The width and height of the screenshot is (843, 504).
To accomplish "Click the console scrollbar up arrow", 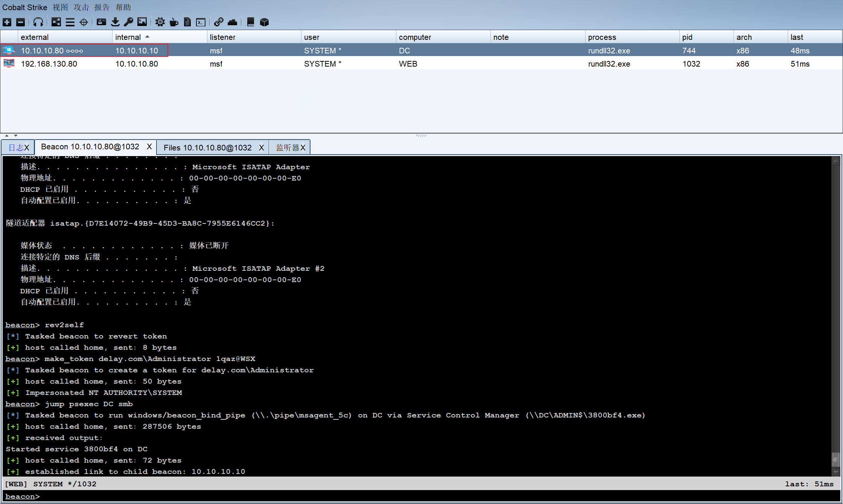I will pyautogui.click(x=835, y=160).
